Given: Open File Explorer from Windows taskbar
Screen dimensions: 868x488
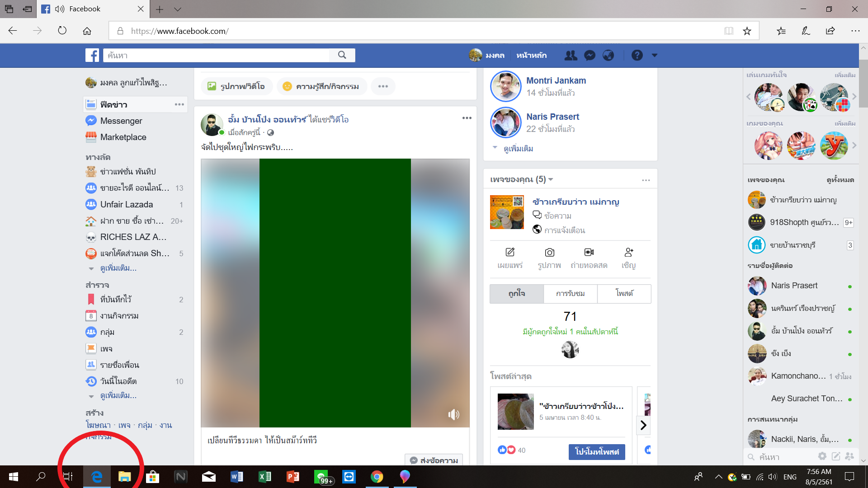Looking at the screenshot, I should (124, 477).
